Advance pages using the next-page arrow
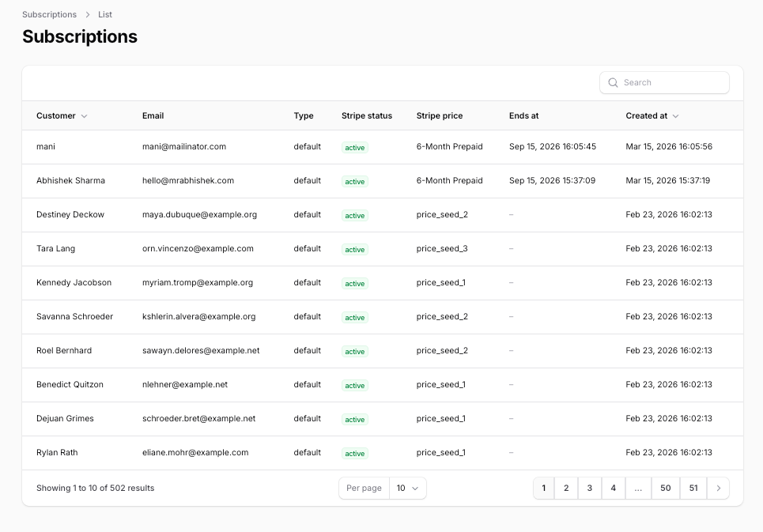 tap(718, 488)
